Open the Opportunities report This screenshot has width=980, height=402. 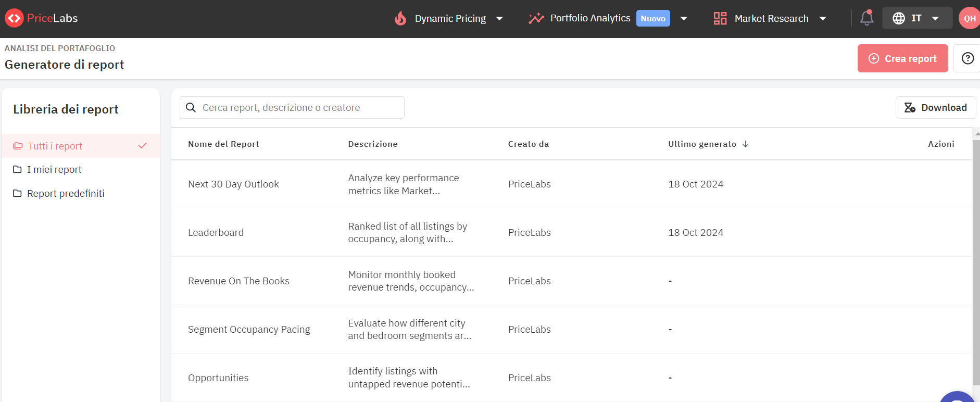click(x=218, y=378)
